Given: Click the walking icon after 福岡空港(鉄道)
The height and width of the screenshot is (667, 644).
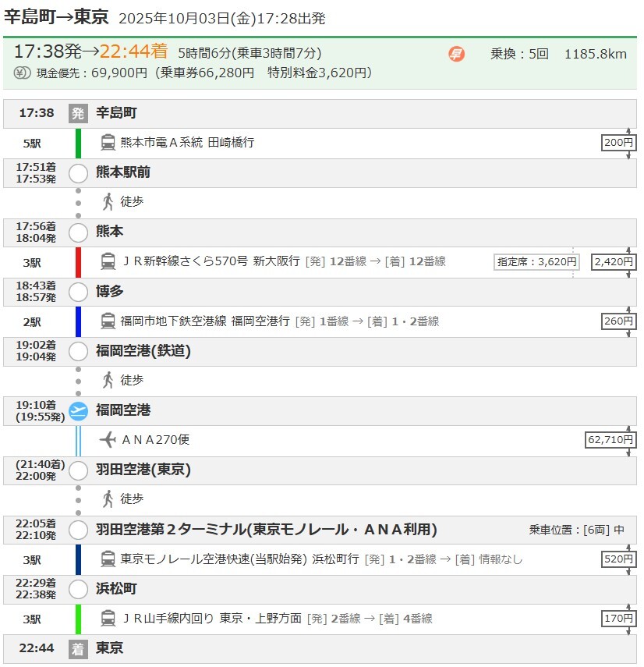Looking at the screenshot, I should pyautogui.click(x=108, y=380).
